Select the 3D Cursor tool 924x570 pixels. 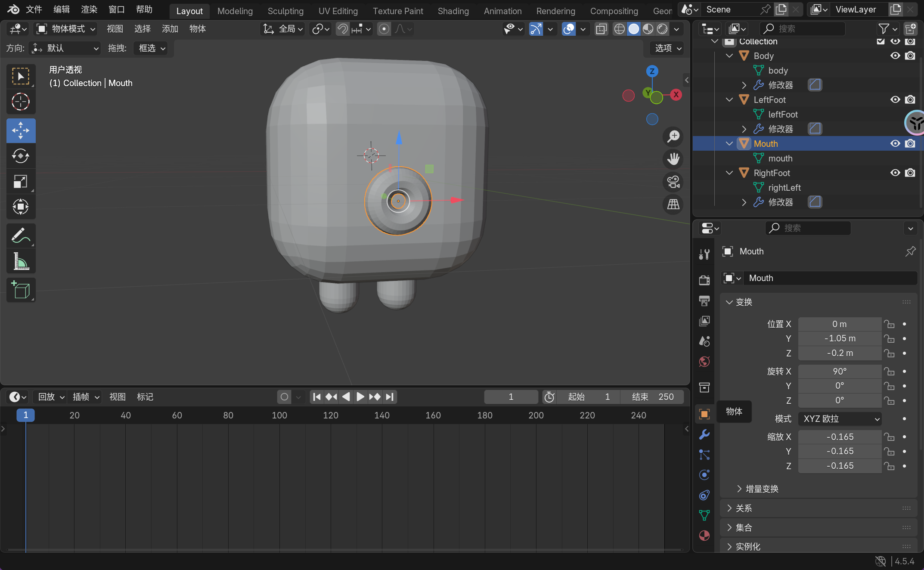point(21,102)
